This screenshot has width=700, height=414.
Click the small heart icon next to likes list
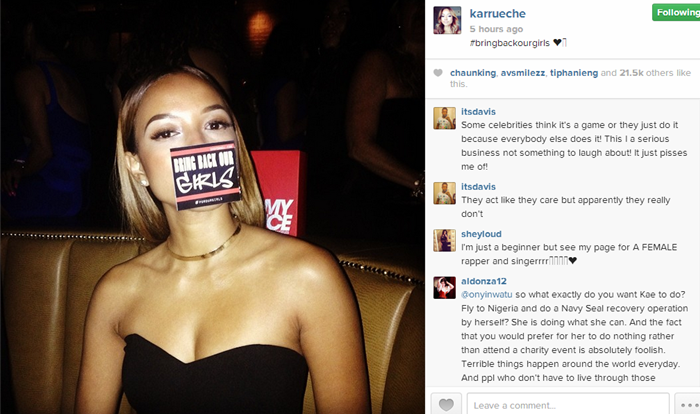(x=438, y=73)
